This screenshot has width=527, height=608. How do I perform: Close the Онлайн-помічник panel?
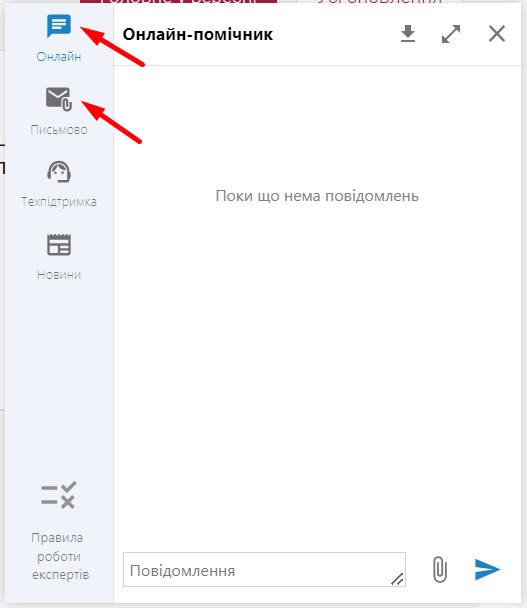click(x=497, y=34)
